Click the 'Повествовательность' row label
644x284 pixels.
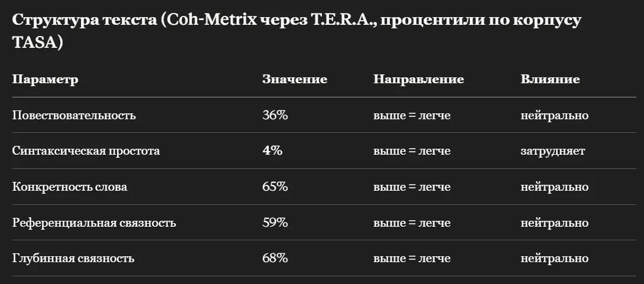74,115
